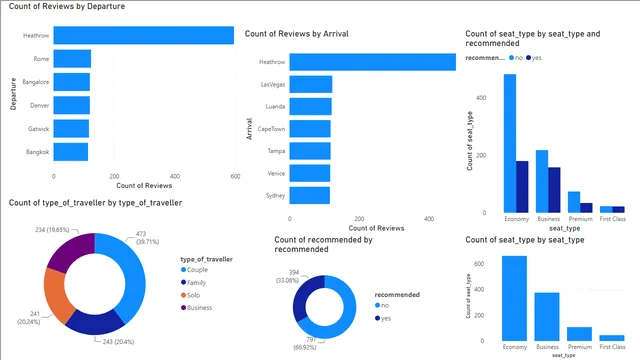The width and height of the screenshot is (640, 360).
Task: Click the '797 (66.92%)' data label
Action: click(305, 343)
